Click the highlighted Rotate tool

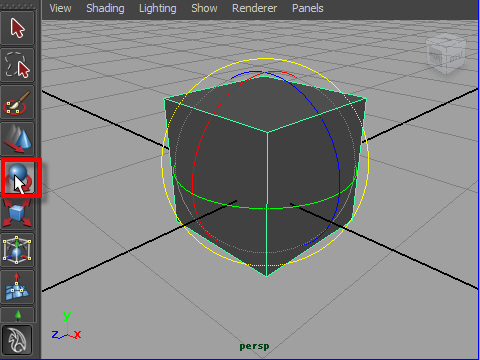coord(21,178)
